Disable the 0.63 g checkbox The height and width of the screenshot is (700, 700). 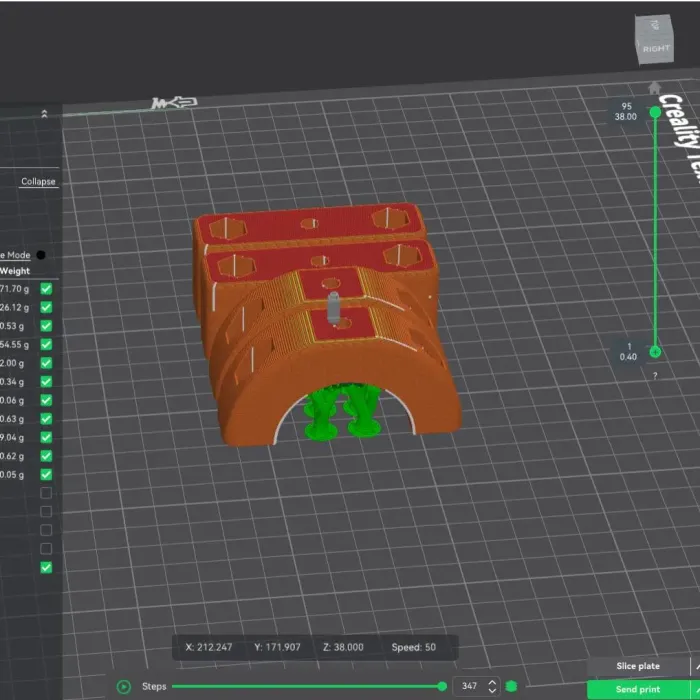pyautogui.click(x=46, y=419)
